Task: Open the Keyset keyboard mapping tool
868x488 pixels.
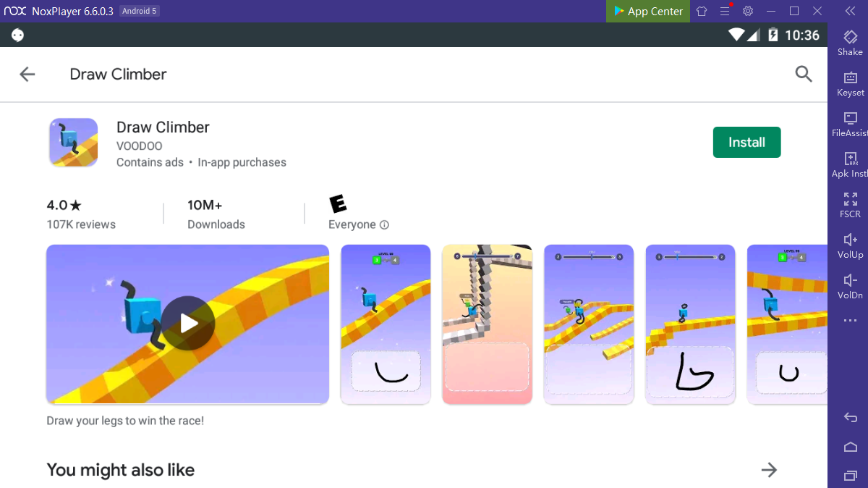Action: click(850, 84)
